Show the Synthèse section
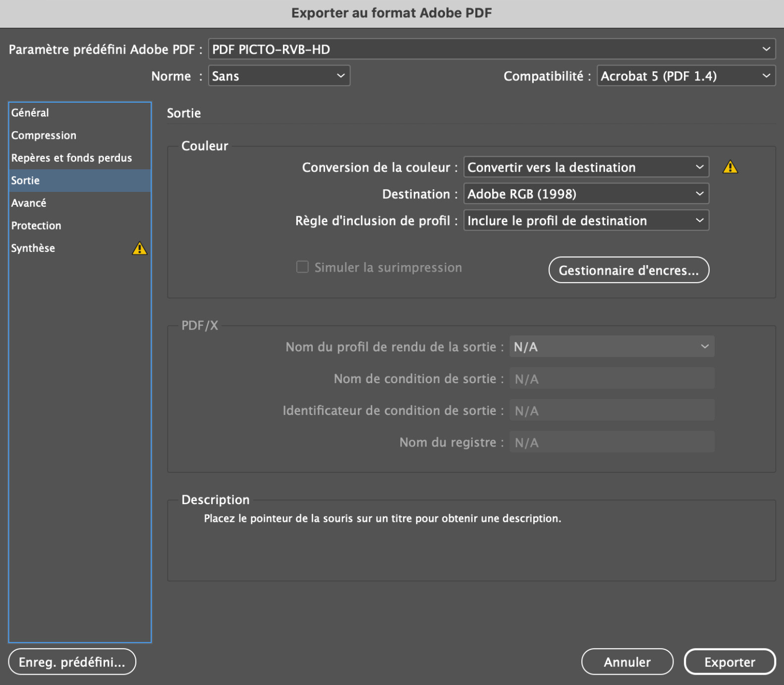 33,248
